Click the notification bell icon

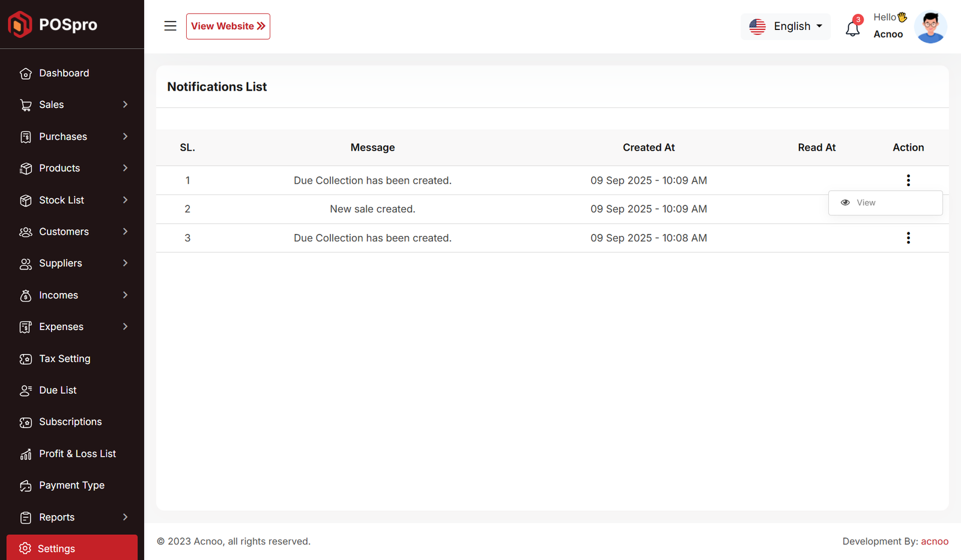click(x=852, y=28)
